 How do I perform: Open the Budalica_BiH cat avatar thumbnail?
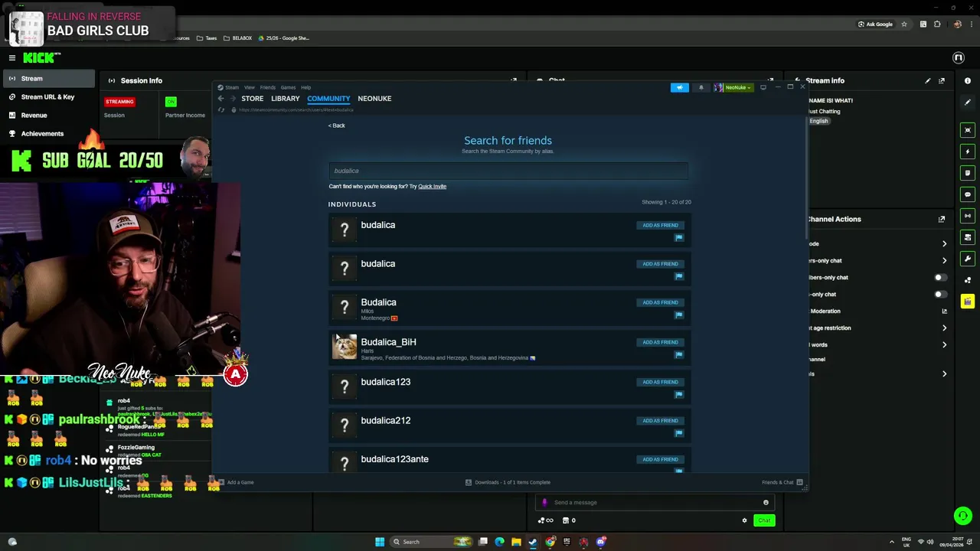[345, 347]
